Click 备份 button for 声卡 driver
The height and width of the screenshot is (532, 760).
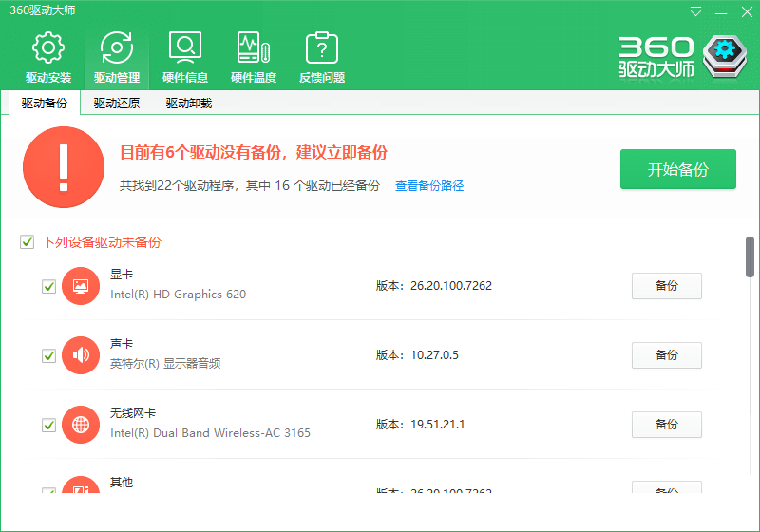coord(667,355)
